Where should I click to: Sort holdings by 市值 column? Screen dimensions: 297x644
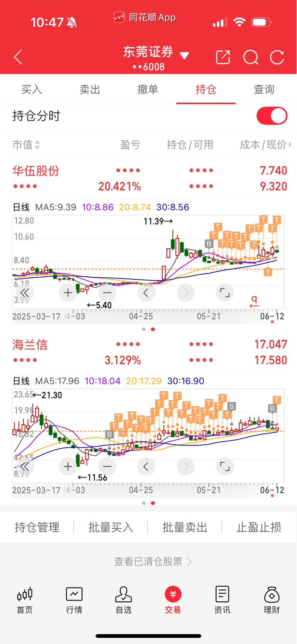click(26, 145)
